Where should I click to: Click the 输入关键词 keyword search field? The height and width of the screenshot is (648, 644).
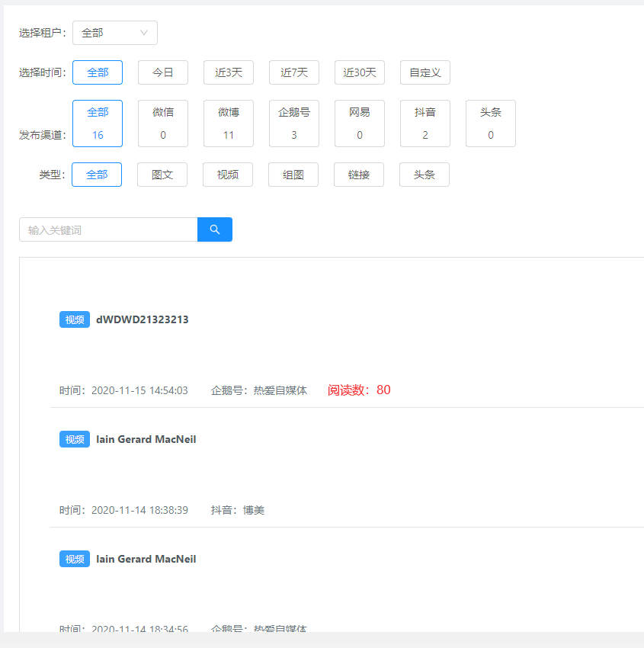(108, 229)
